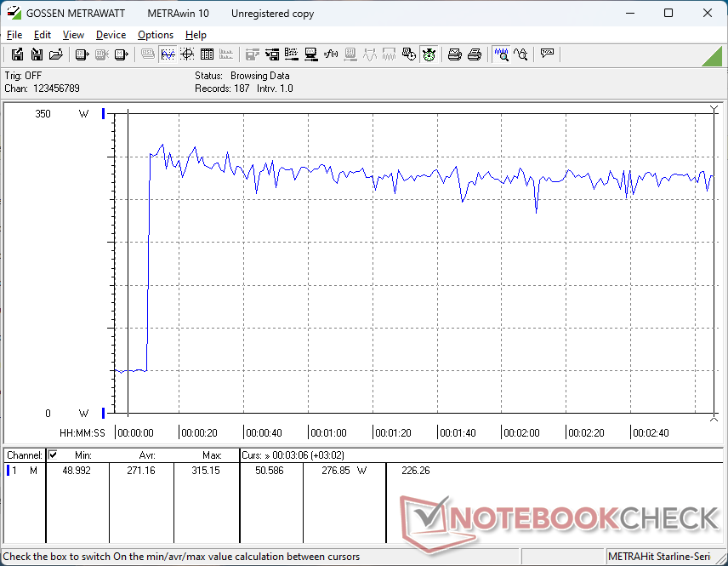
Task: Click the green stopwatch timer icon
Action: (x=429, y=54)
